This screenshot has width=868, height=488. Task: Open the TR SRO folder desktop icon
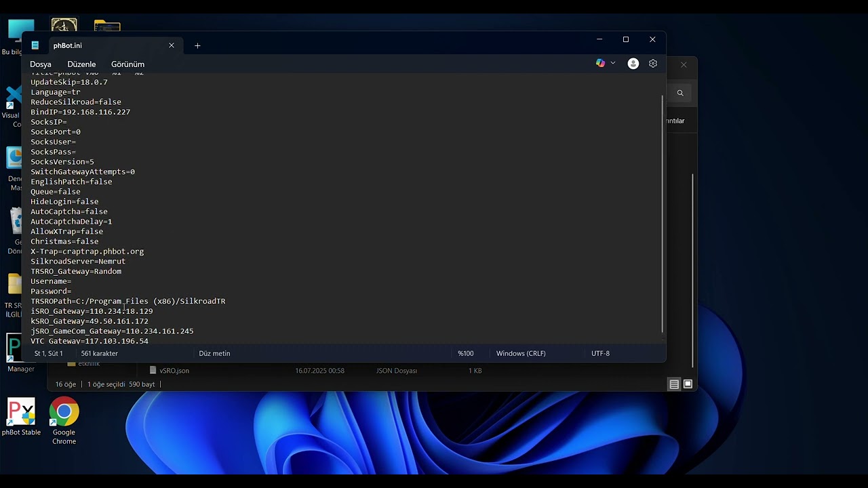(x=14, y=295)
